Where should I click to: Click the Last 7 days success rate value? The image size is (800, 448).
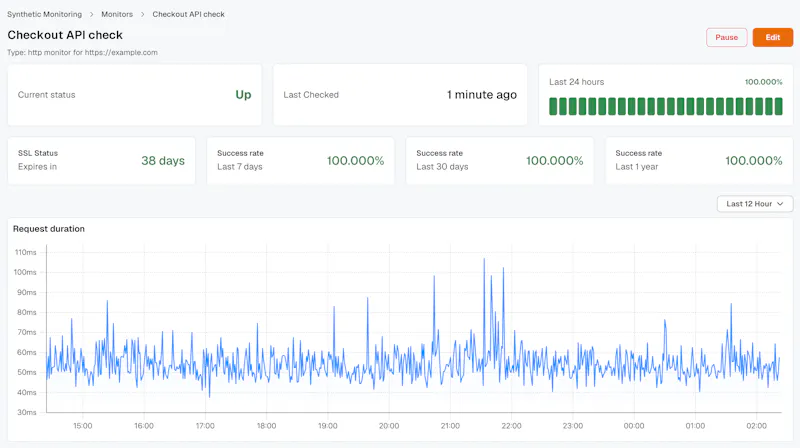355,161
